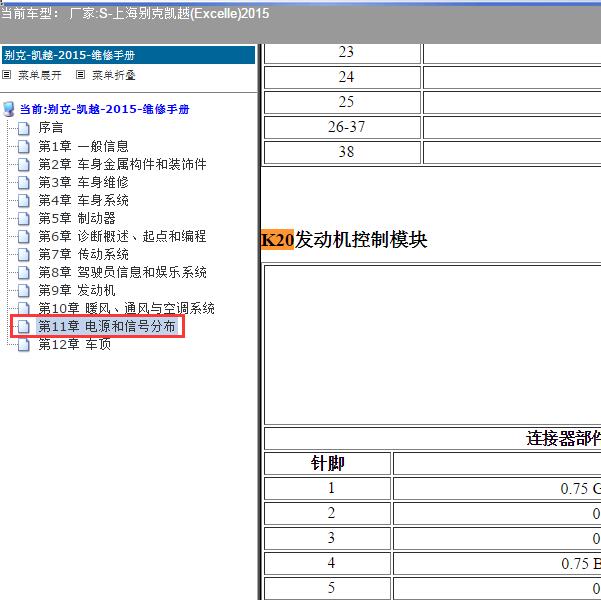The width and height of the screenshot is (601, 600).
Task: Click the root computer icon beside 当前:别克-凯越-2015-维修手册
Action: tap(9, 109)
